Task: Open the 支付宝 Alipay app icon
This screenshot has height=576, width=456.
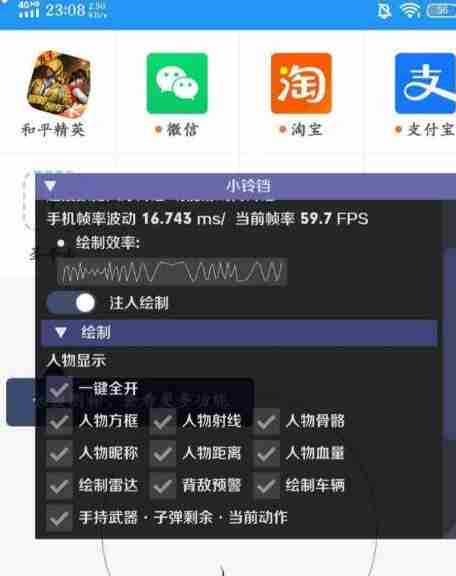Action: (x=425, y=83)
